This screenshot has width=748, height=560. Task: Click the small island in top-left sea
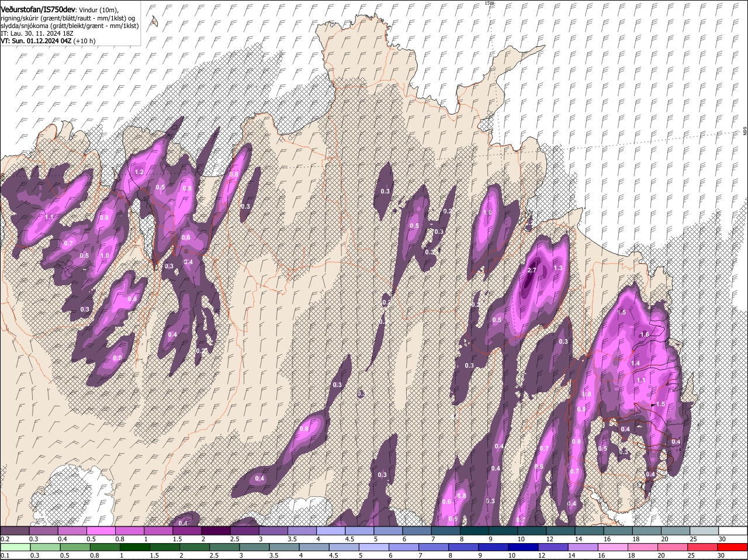[154, 22]
